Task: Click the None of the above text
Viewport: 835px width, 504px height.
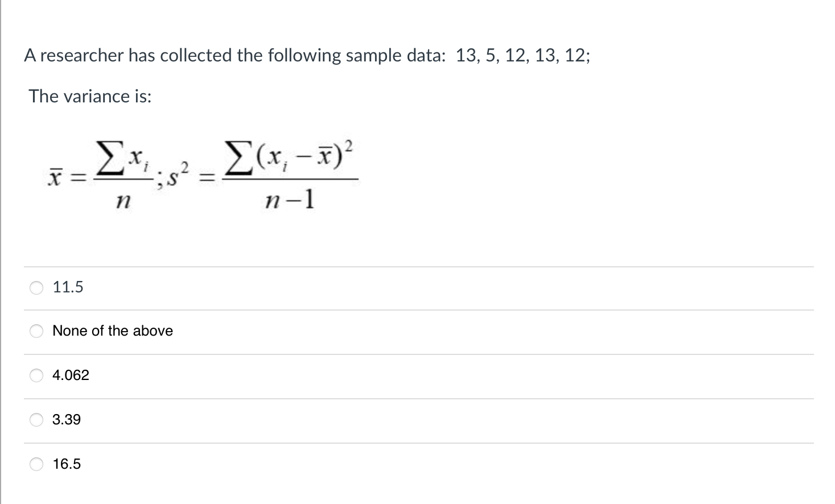Action: [x=112, y=331]
